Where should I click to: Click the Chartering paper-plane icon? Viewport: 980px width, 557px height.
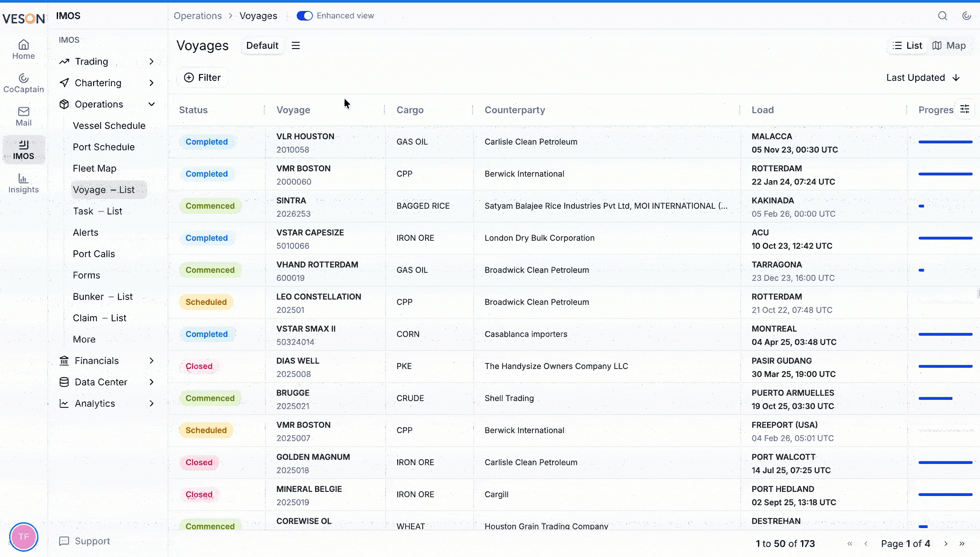tap(64, 82)
